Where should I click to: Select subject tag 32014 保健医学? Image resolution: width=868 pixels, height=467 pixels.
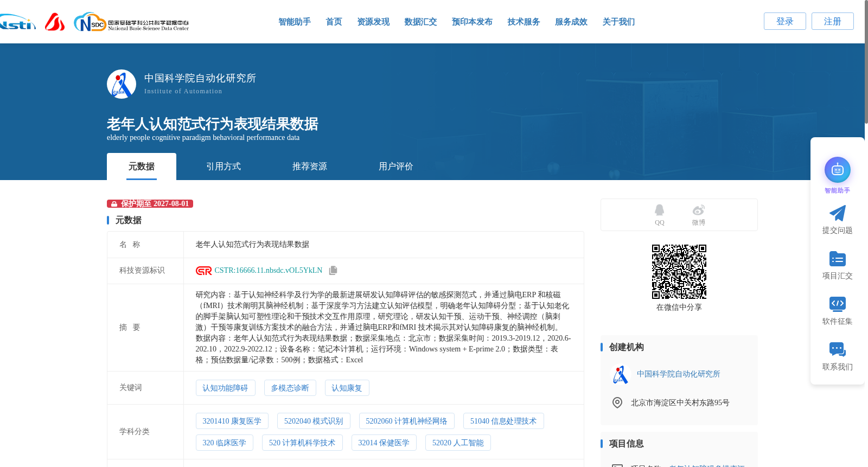(x=384, y=443)
